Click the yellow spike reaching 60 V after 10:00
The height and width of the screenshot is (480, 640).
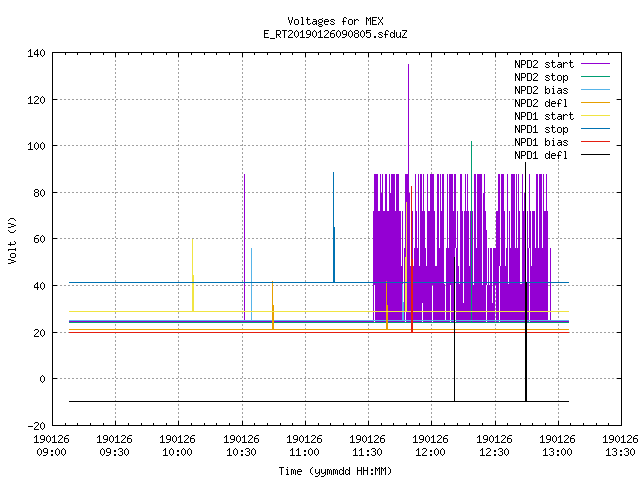tap(193, 276)
